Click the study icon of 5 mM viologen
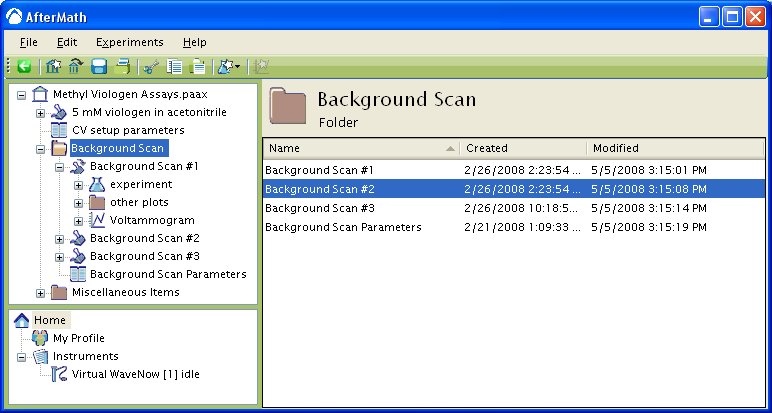Image resolution: width=772 pixels, height=413 pixels. tap(59, 112)
